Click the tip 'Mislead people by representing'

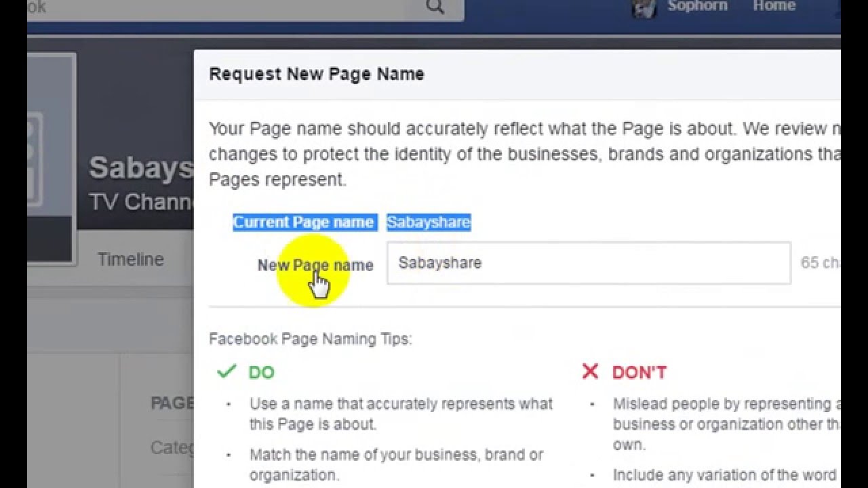(x=726, y=424)
